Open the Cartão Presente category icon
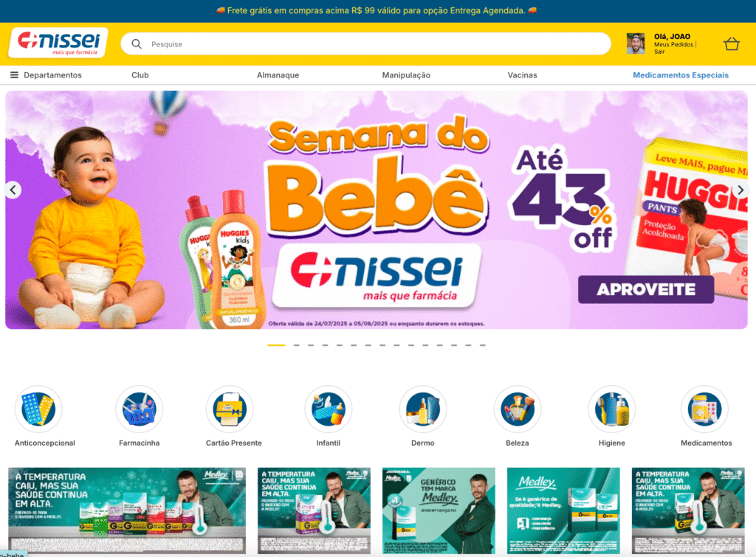The height and width of the screenshot is (557, 756). click(x=230, y=409)
